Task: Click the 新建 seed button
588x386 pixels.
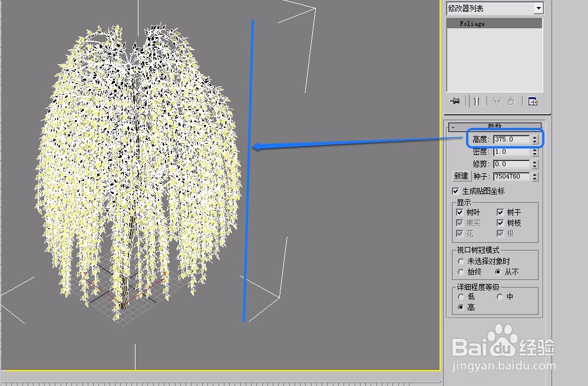Action: [461, 176]
